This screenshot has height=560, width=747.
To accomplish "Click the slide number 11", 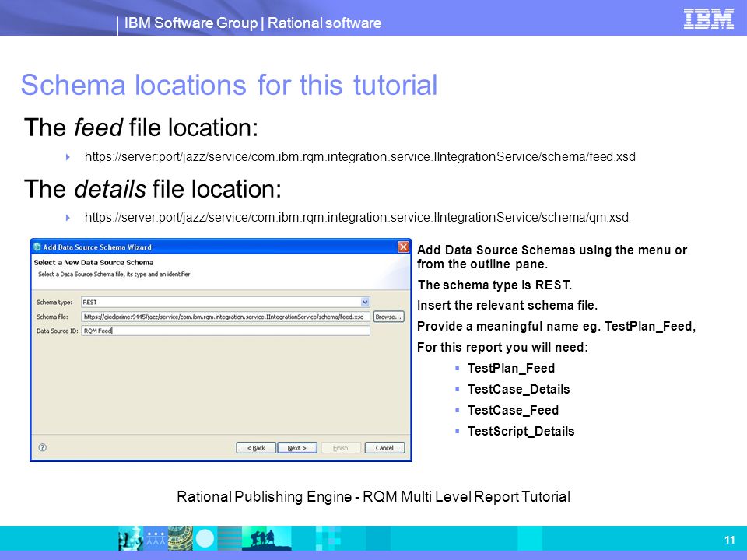I will point(729,540).
